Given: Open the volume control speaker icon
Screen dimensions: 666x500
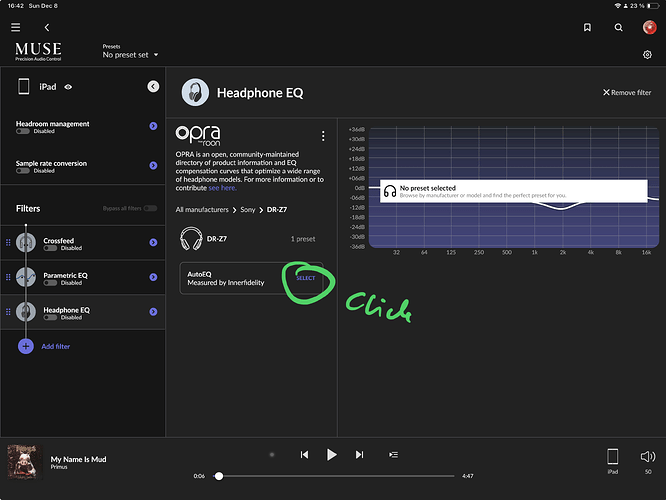Looking at the screenshot, I should tap(648, 457).
